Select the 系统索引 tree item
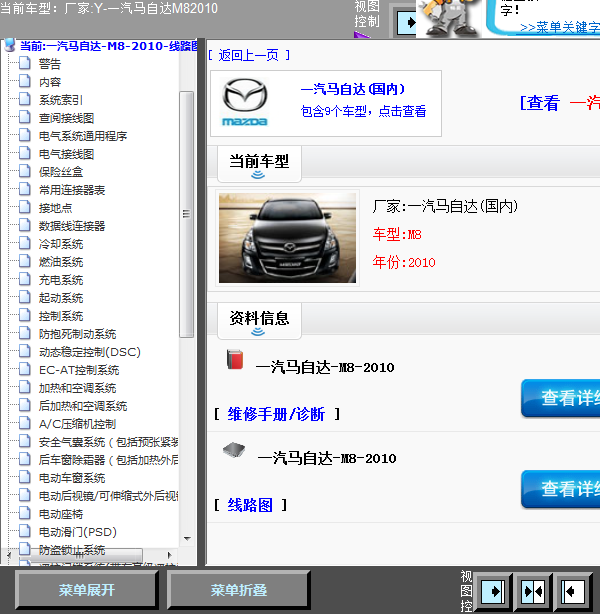 click(x=61, y=100)
